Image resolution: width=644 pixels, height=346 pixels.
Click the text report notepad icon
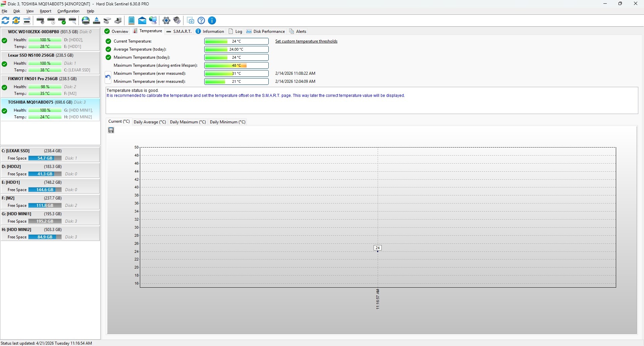(131, 20)
